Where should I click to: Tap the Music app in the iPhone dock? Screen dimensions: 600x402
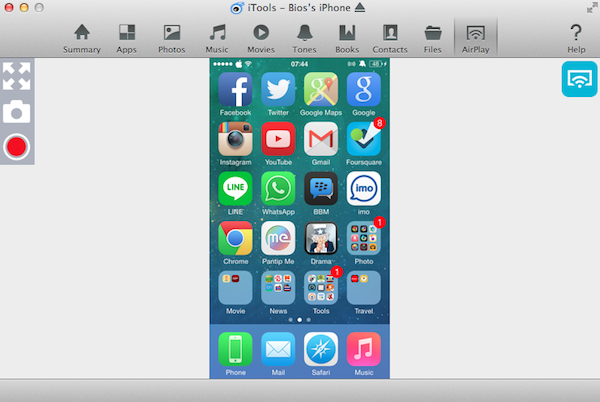(x=364, y=349)
